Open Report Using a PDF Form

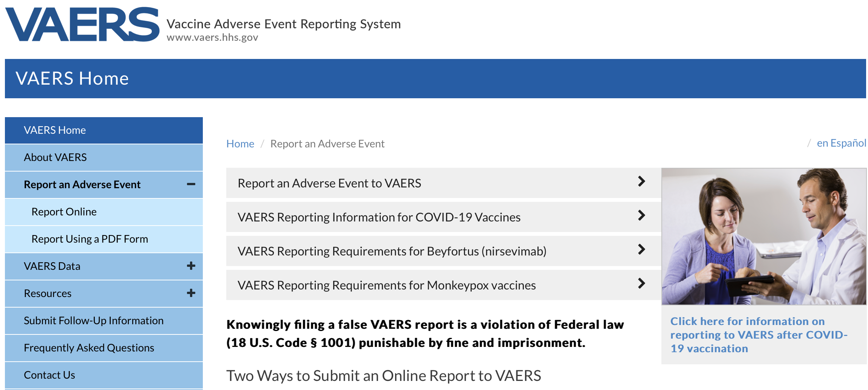click(x=104, y=239)
